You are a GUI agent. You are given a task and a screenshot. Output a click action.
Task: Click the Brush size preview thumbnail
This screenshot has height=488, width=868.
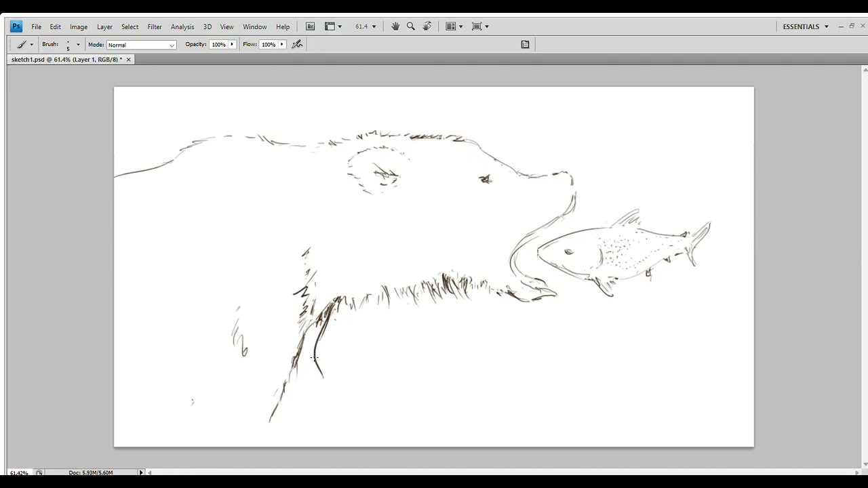[68, 45]
